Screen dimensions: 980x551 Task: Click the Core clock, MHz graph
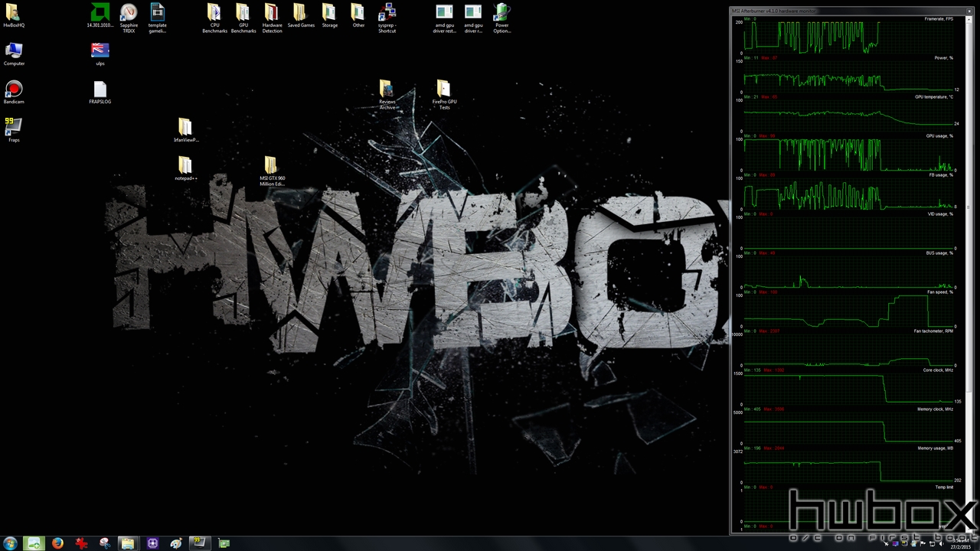pyautogui.click(x=848, y=389)
